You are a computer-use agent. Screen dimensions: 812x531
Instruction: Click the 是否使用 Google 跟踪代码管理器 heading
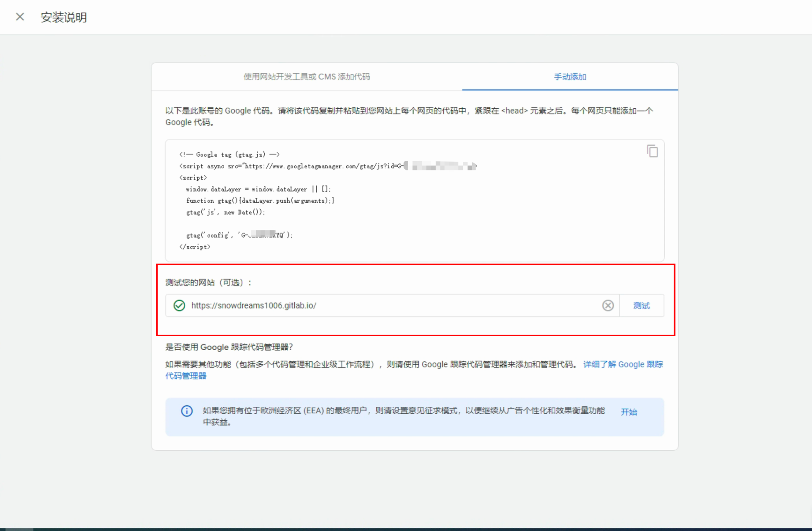point(229,347)
